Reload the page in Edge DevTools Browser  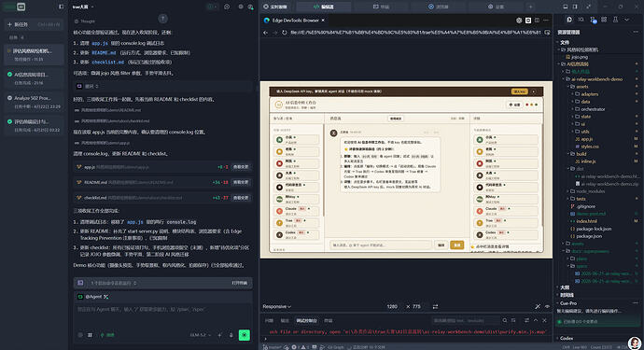[285, 33]
